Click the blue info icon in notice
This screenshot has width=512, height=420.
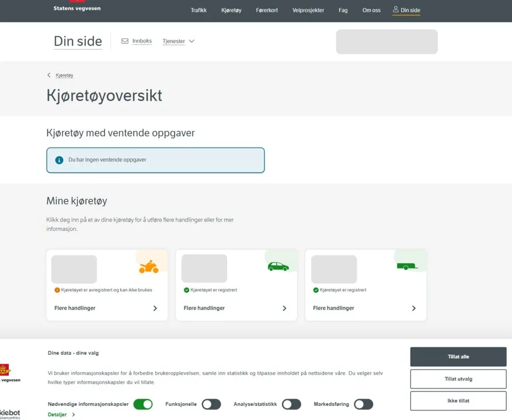(x=59, y=160)
